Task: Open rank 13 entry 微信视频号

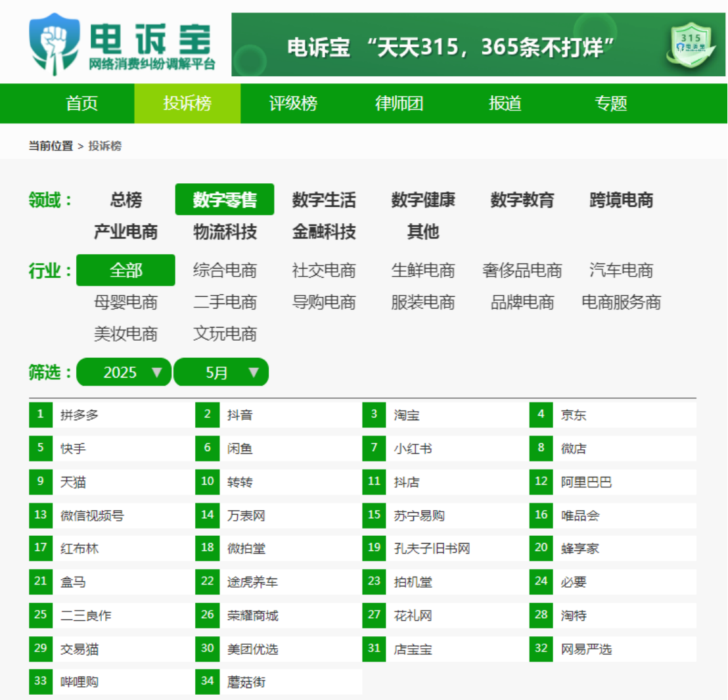Action: 112,515
